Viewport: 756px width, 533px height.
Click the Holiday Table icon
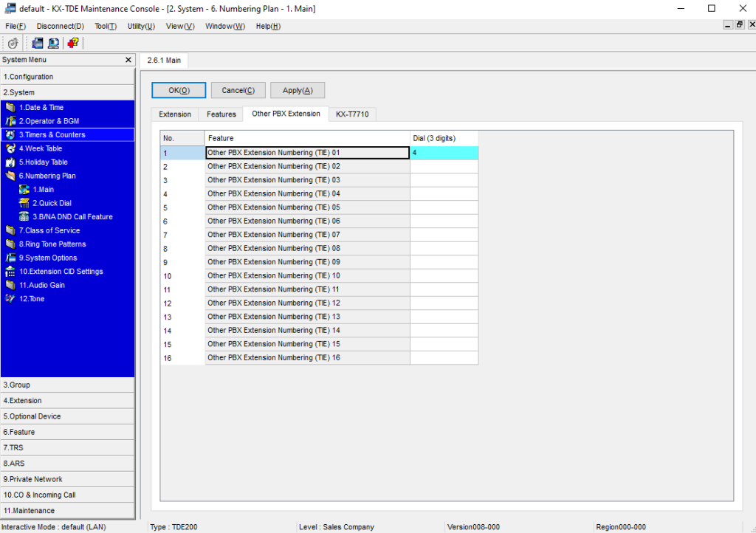10,162
